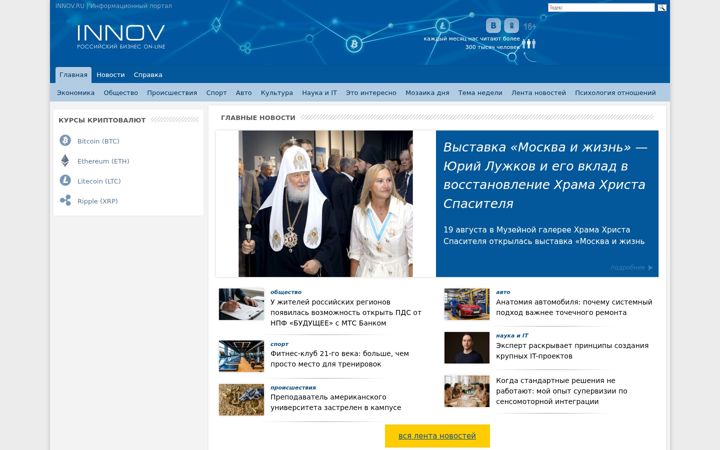Click thumbnail of campus shooting article

click(x=242, y=399)
